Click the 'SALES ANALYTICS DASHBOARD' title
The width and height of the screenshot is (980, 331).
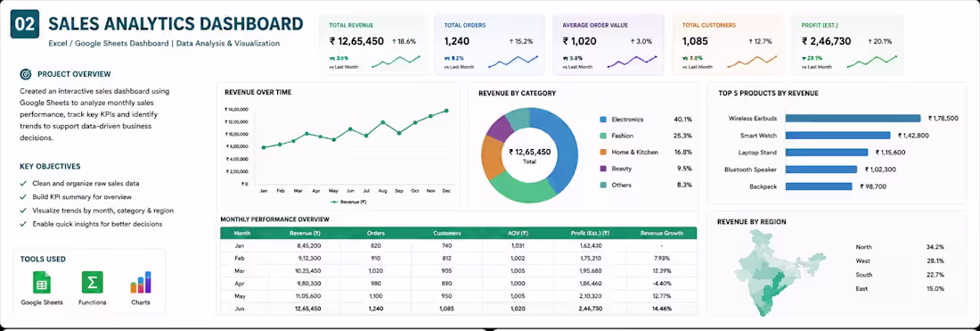click(x=176, y=24)
